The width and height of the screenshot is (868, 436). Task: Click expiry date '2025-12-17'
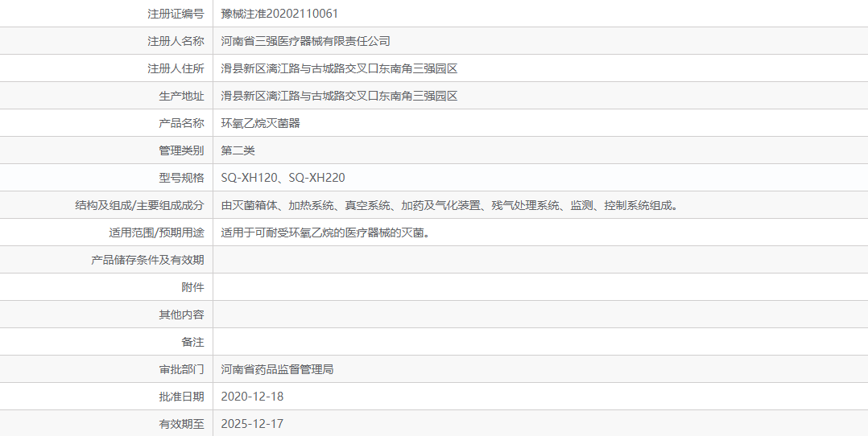[x=252, y=424]
